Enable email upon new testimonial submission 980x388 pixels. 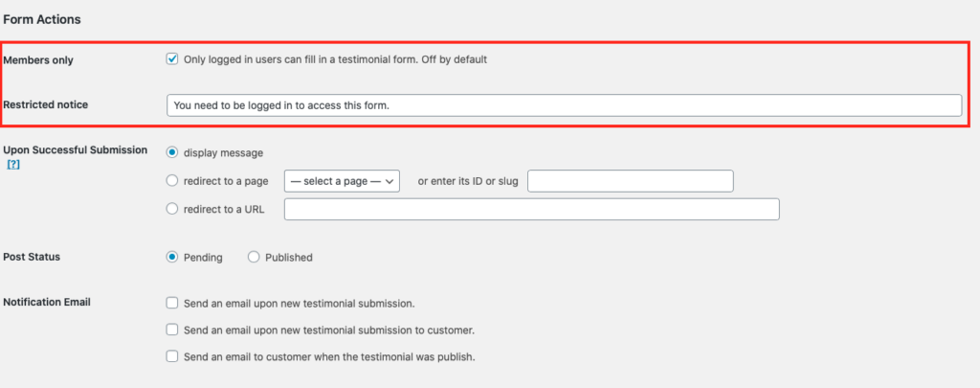(172, 303)
